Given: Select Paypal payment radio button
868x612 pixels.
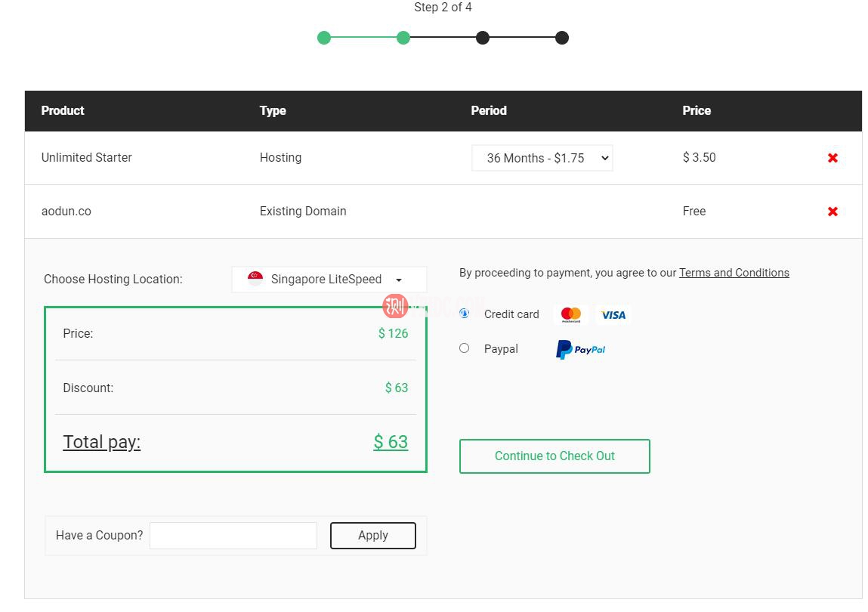Looking at the screenshot, I should coord(465,348).
